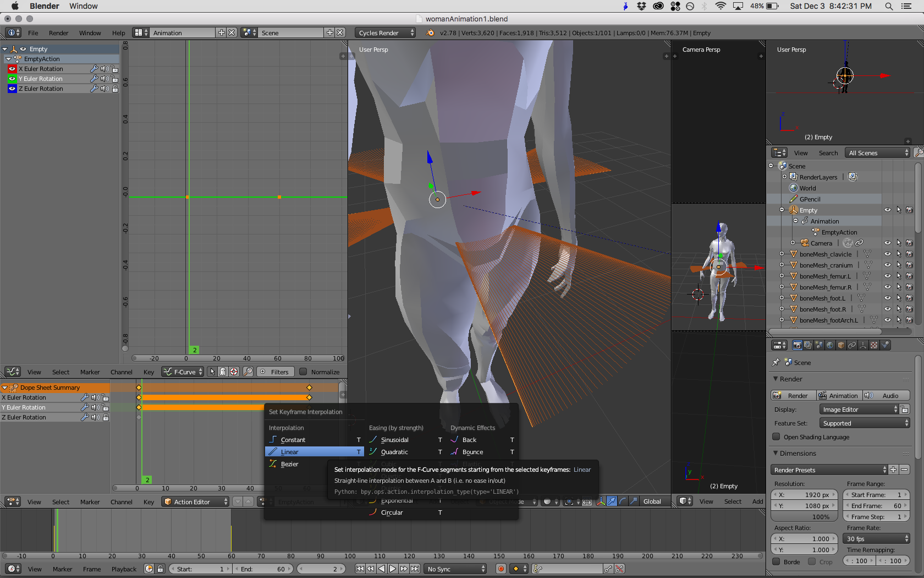This screenshot has width=924, height=578.
Task: Choose Bezier interpolation
Action: (x=314, y=464)
